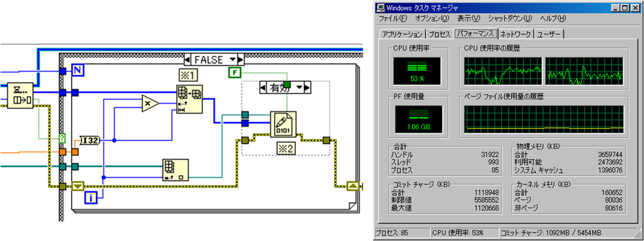
Task: Click the array subset node under ※1
Action: tap(189, 99)
